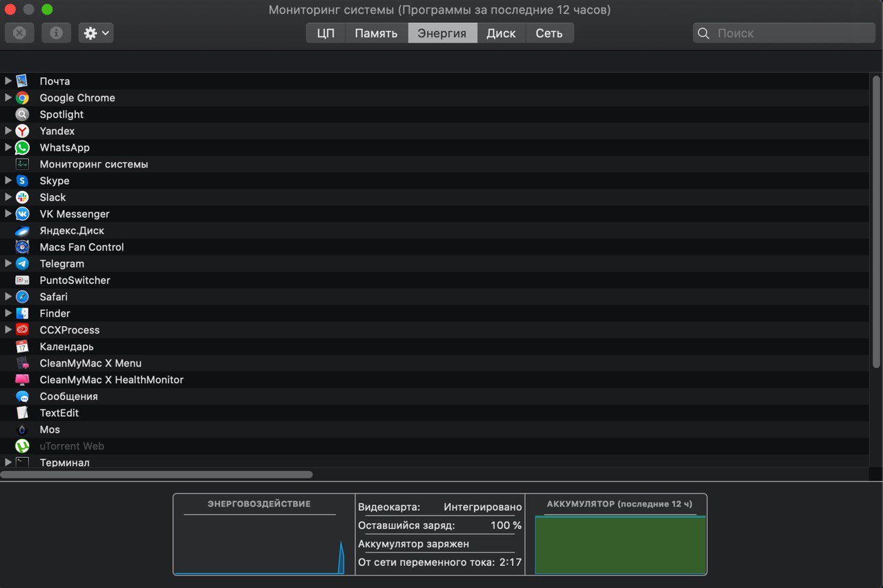The width and height of the screenshot is (883, 588).
Task: Click the 2:17 AC power time value
Action: (x=510, y=562)
